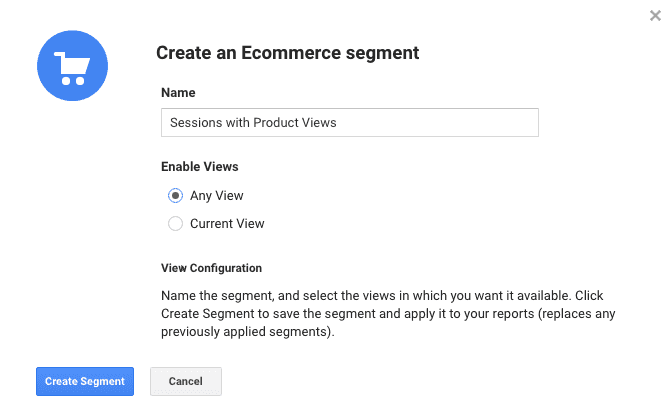Screen dimensions: 667x412
Task: Click the "Enable Views" section label
Action: click(199, 167)
